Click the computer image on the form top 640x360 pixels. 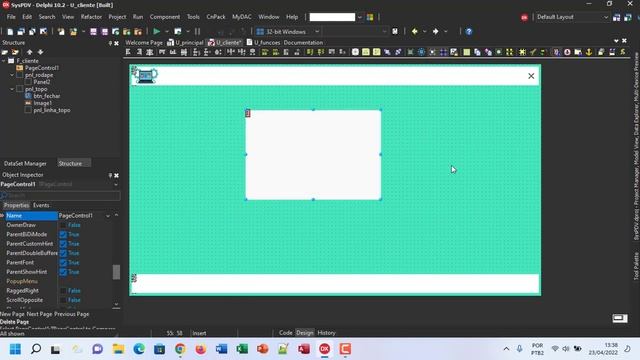(x=147, y=76)
